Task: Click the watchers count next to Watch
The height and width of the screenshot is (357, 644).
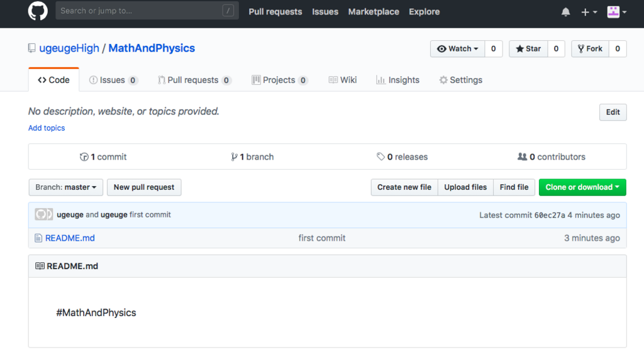Action: tap(493, 49)
